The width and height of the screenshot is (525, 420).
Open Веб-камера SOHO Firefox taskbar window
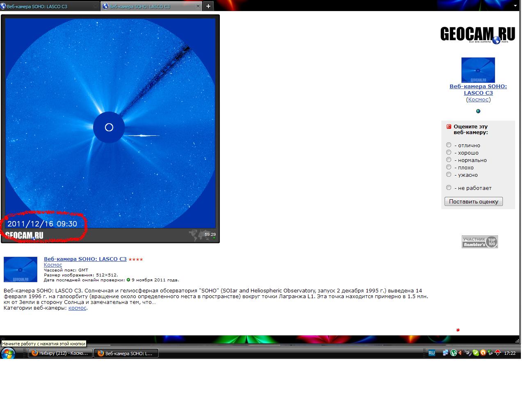tap(126, 353)
